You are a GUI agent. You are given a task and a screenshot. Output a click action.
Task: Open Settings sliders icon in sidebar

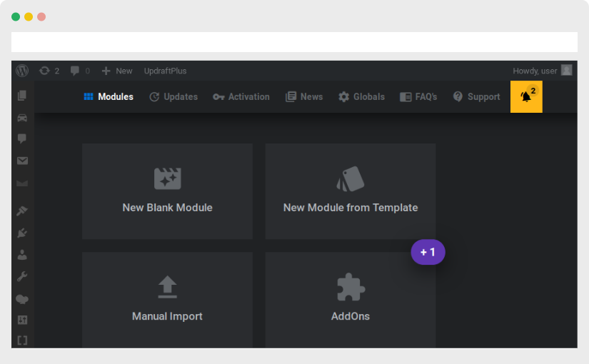tap(22, 320)
